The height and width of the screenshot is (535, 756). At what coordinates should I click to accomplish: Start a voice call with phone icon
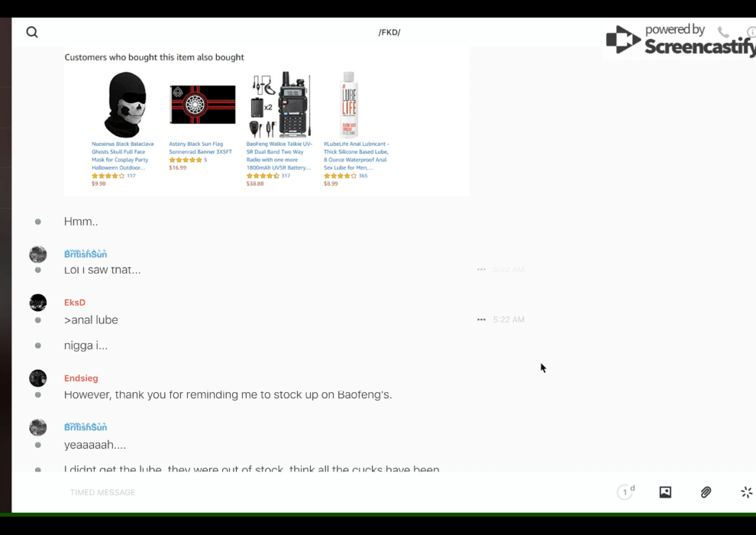[723, 32]
